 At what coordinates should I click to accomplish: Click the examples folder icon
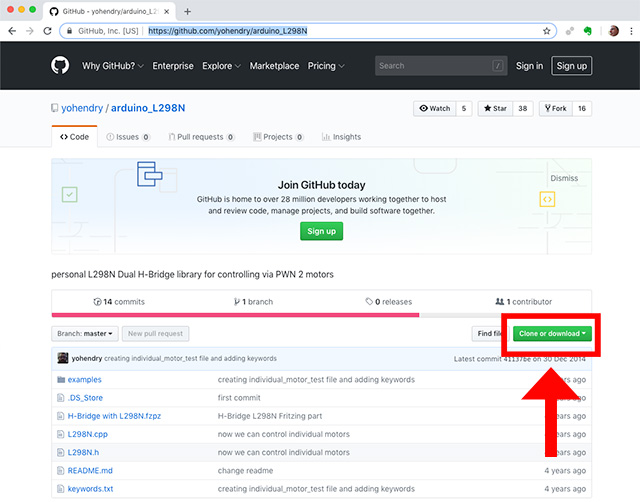(61, 380)
